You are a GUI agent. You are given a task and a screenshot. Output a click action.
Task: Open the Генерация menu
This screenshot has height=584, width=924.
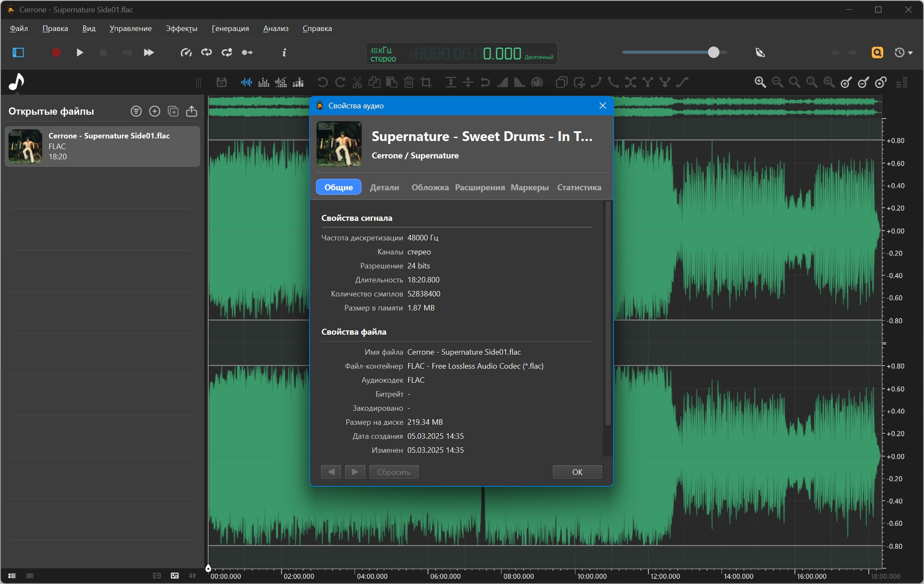(x=230, y=28)
